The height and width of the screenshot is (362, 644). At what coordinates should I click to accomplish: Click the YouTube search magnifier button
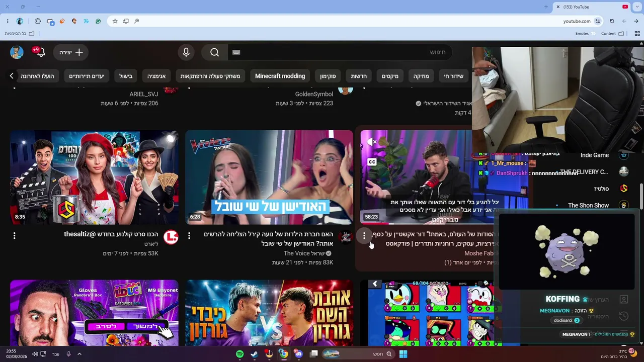tap(215, 52)
